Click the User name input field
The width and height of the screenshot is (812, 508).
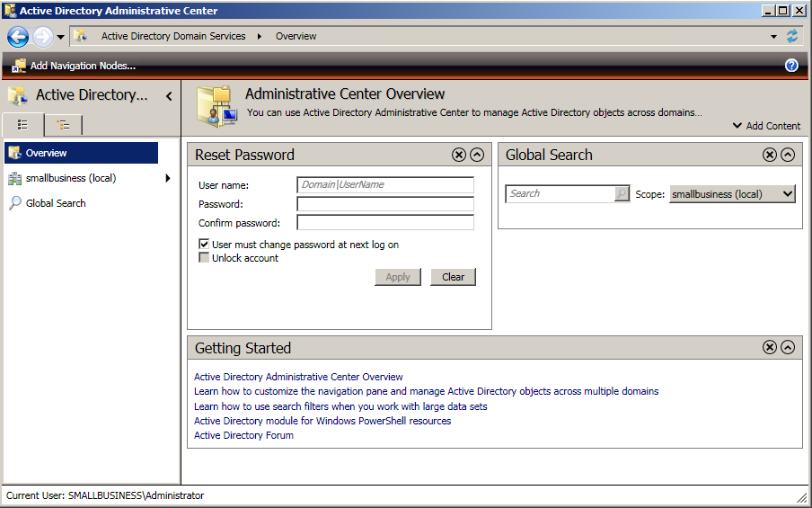point(385,185)
